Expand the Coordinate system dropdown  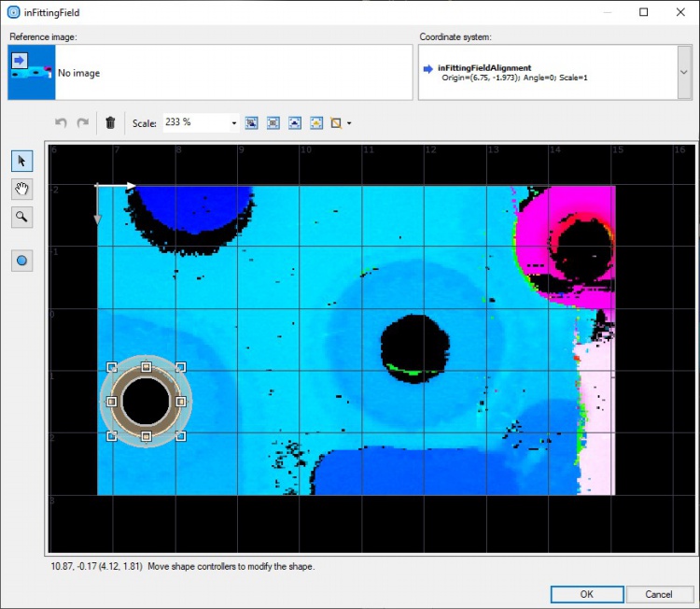683,72
